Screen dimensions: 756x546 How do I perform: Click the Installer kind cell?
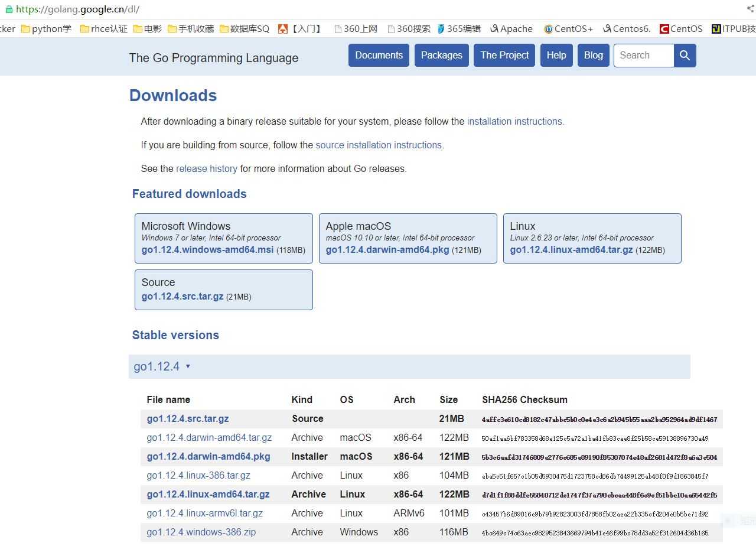click(x=309, y=456)
